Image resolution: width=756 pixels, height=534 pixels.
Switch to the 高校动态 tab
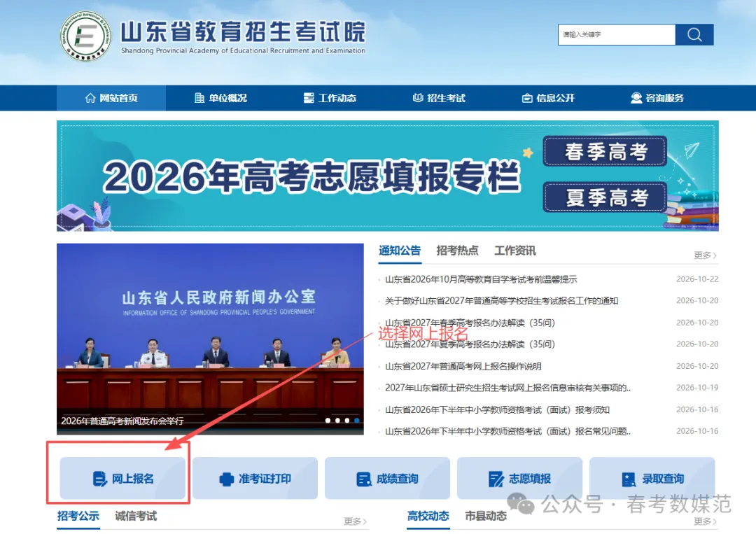point(428,517)
